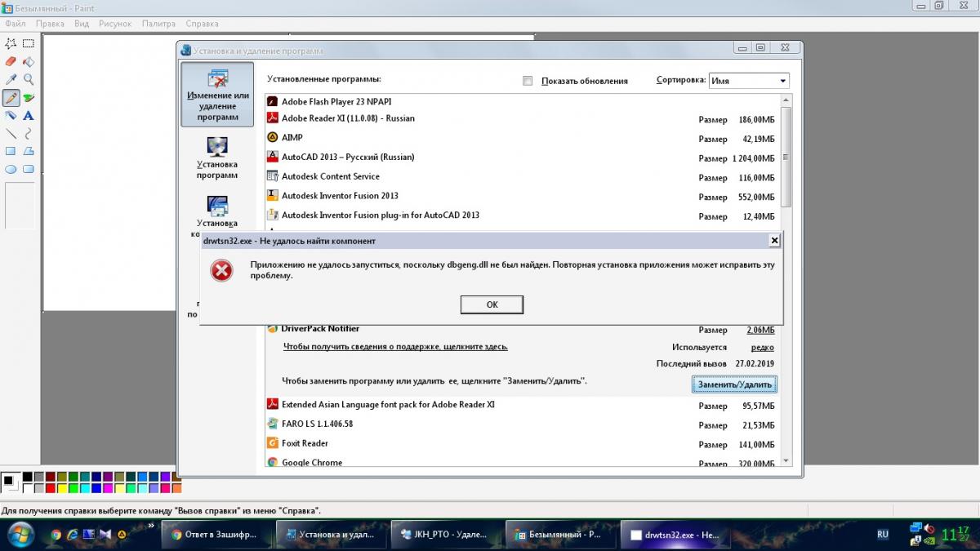Open the support information link for DriverPack Notifier

point(395,347)
